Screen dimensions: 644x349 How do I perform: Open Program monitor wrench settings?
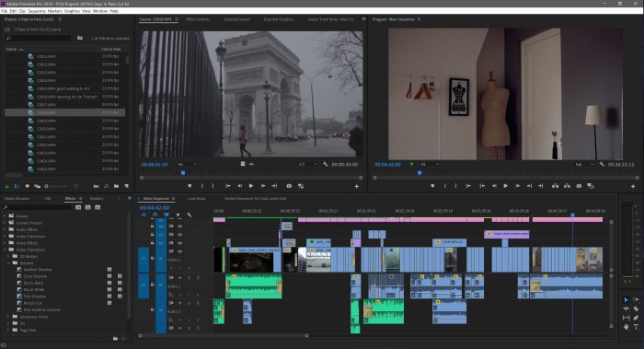click(602, 164)
